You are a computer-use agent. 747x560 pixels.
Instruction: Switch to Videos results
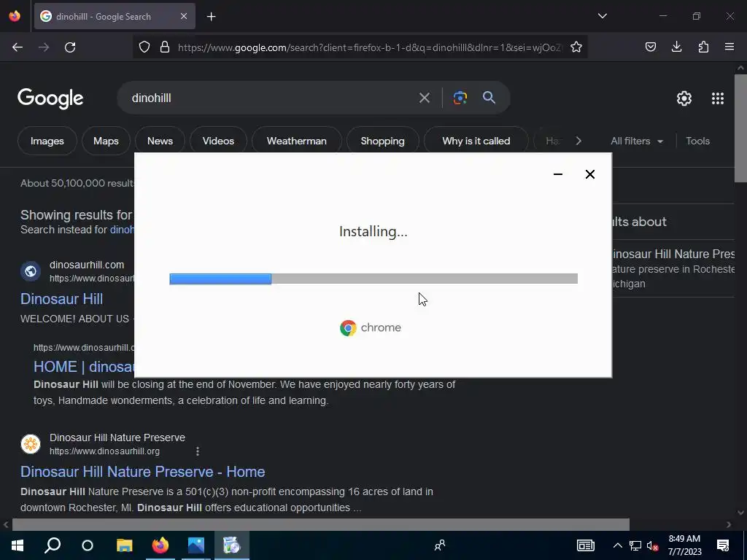tap(218, 141)
